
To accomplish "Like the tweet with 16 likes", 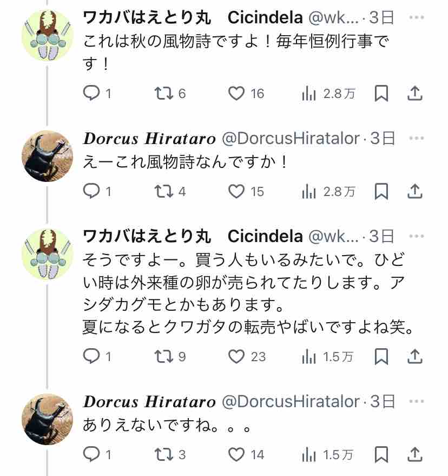I will pyautogui.click(x=236, y=94).
